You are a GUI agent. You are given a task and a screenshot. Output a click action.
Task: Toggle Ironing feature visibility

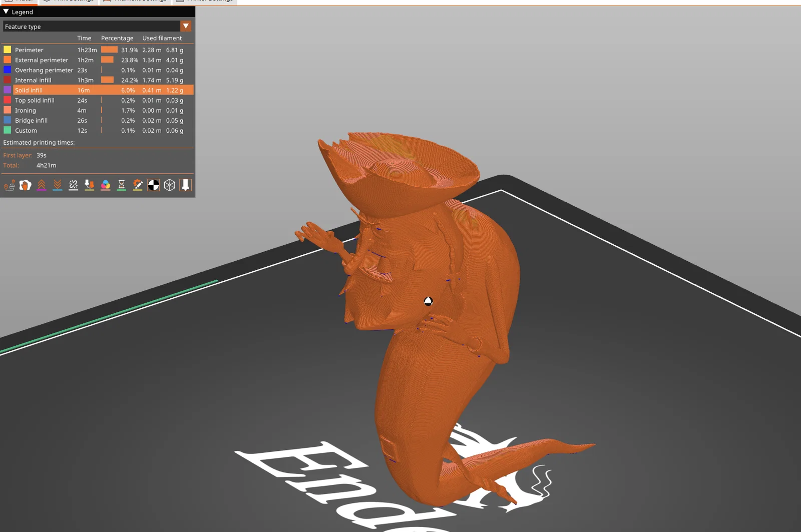pyautogui.click(x=98, y=110)
